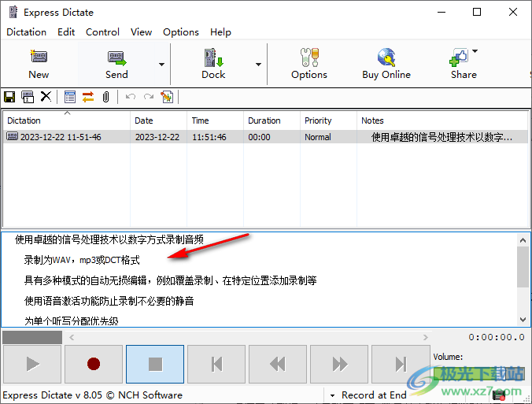
Task: Click the recorder icon in status bar
Action: click(499, 395)
